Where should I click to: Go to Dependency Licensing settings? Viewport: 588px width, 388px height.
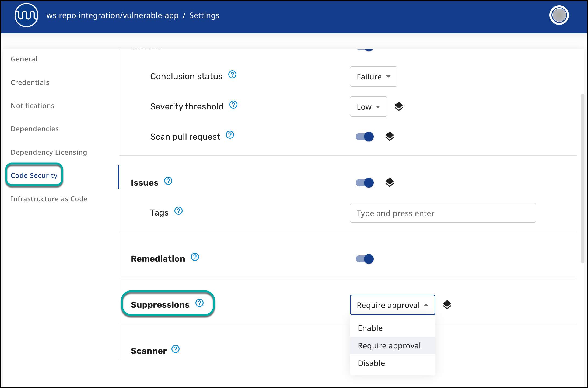click(x=49, y=152)
